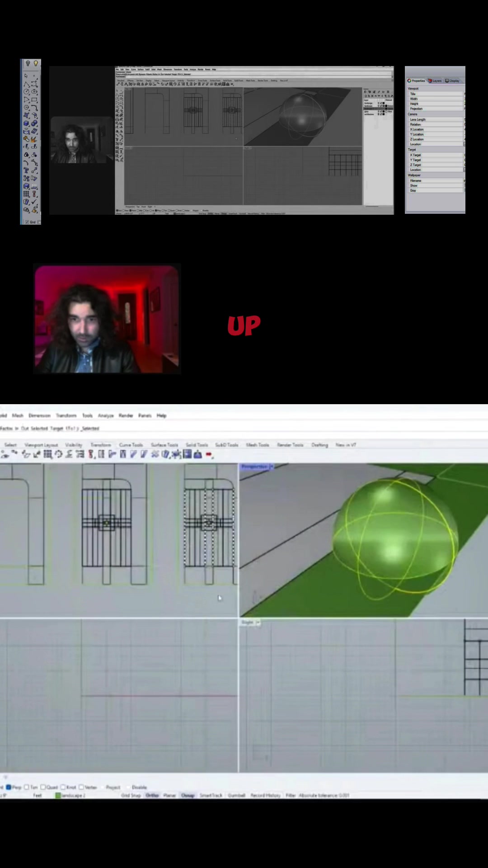
Task: Click the red minus icon in Transform toolbar
Action: tap(209, 454)
